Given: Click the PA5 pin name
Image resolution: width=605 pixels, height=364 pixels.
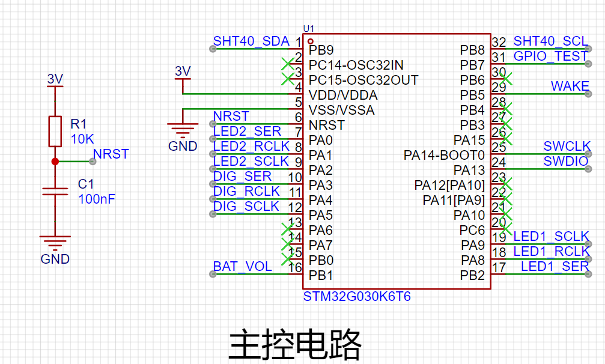Looking at the screenshot, I should point(321,216).
